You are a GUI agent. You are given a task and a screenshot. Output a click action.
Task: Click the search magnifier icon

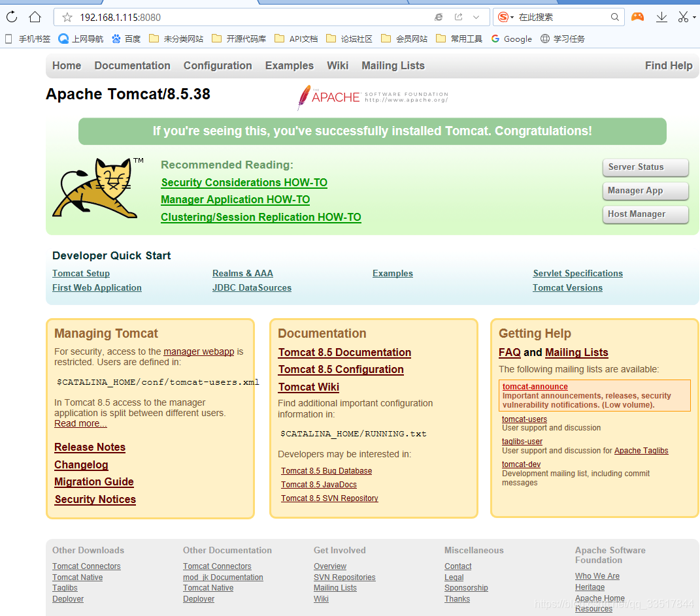point(615,17)
